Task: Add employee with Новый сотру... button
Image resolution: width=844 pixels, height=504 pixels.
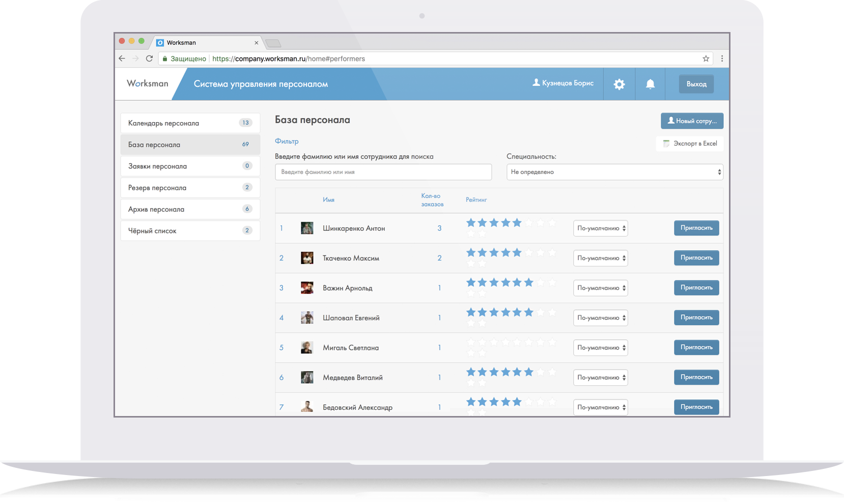Action: [692, 121]
